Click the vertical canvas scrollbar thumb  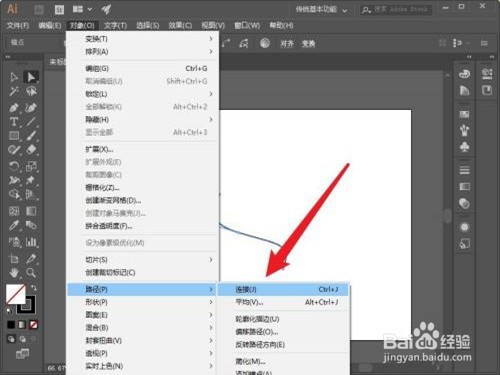click(x=448, y=216)
